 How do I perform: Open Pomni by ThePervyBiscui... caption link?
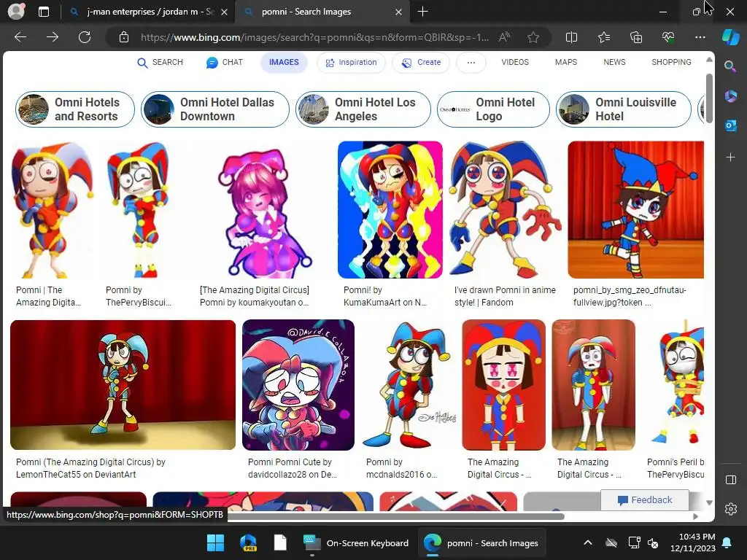[x=138, y=296]
